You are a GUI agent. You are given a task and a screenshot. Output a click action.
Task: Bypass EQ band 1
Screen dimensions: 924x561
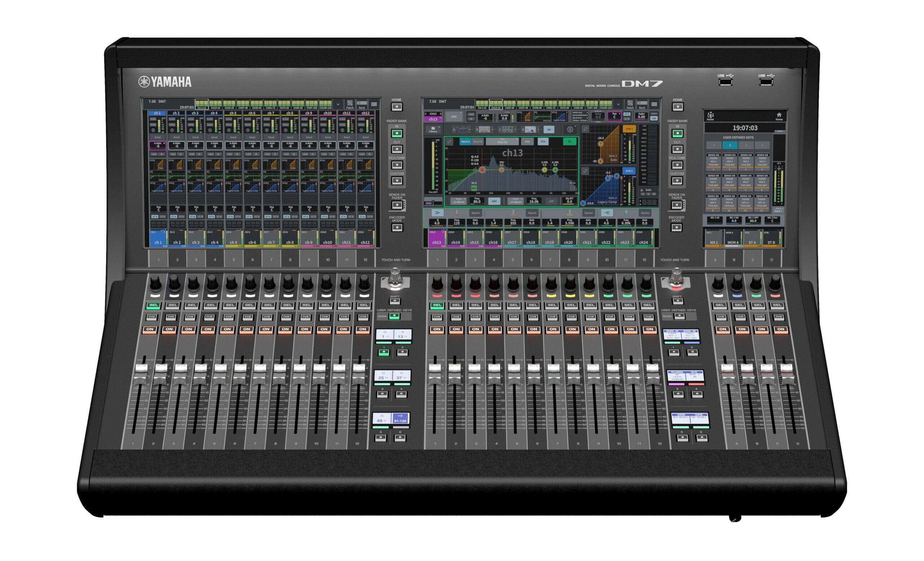[475, 213]
